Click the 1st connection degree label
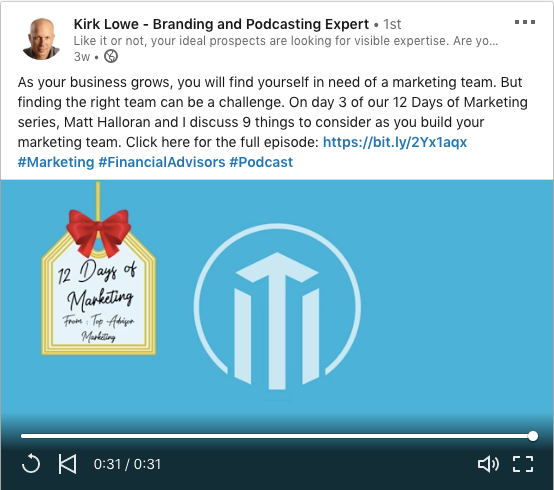This screenshot has height=490, width=554. (x=392, y=24)
